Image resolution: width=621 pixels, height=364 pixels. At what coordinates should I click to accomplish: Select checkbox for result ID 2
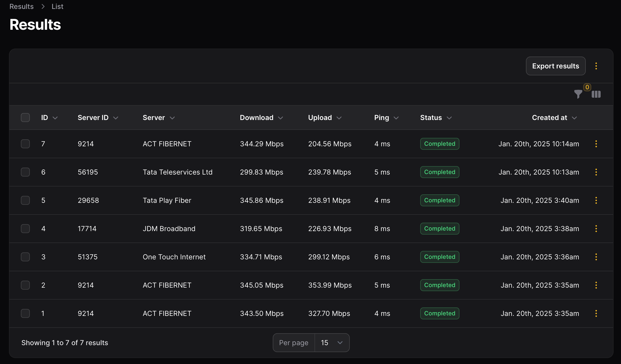[25, 285]
